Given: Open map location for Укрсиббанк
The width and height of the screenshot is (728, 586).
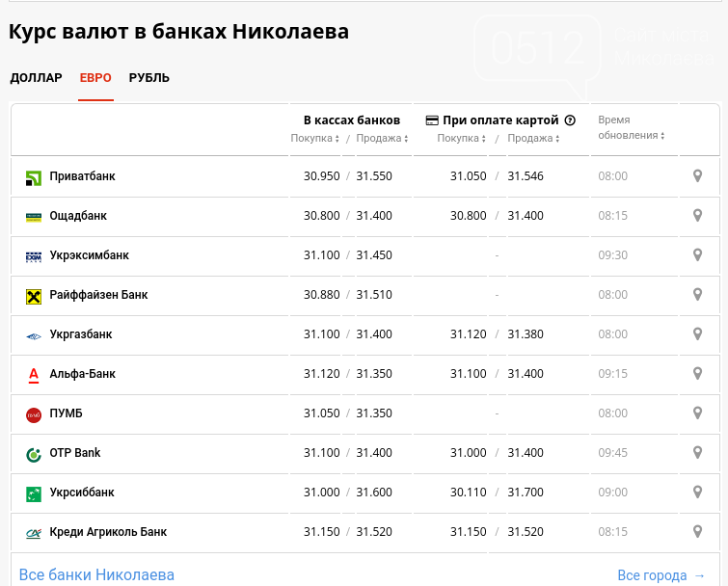Looking at the screenshot, I should [697, 493].
